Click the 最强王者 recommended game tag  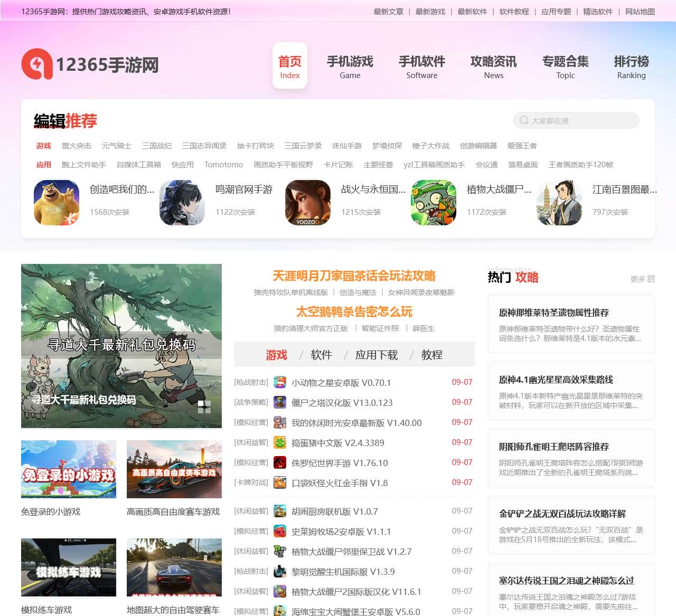coord(522,146)
